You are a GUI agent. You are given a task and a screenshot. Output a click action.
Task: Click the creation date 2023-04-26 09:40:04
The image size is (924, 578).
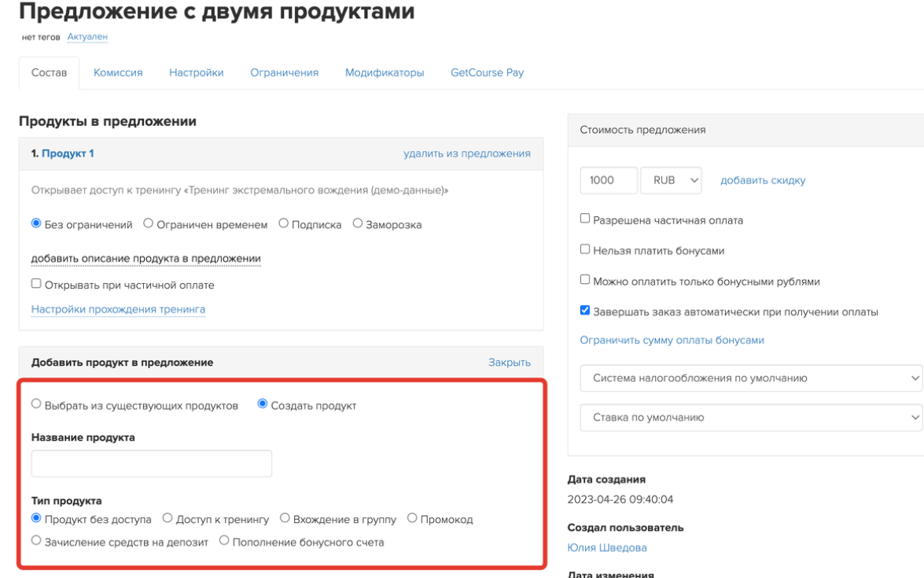coord(620,499)
